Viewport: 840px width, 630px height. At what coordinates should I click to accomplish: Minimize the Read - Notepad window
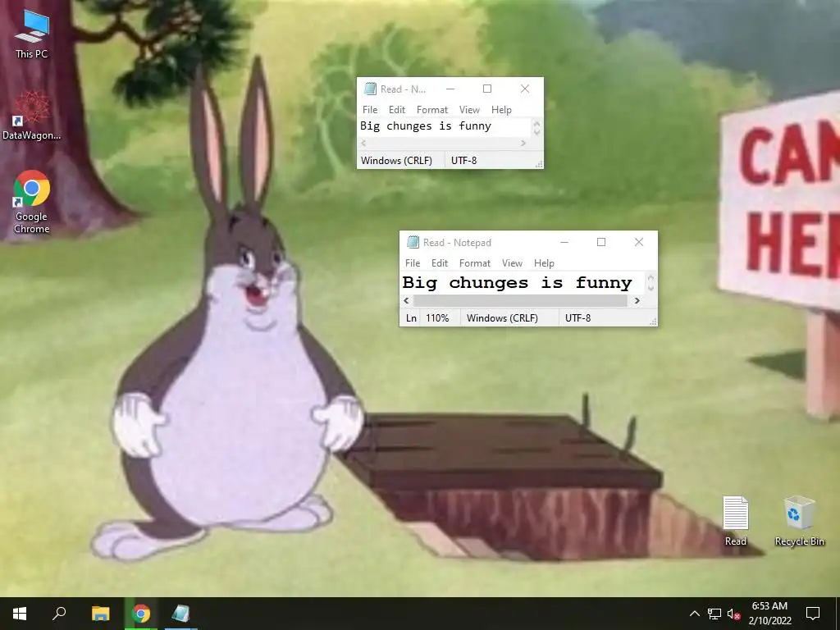click(564, 242)
